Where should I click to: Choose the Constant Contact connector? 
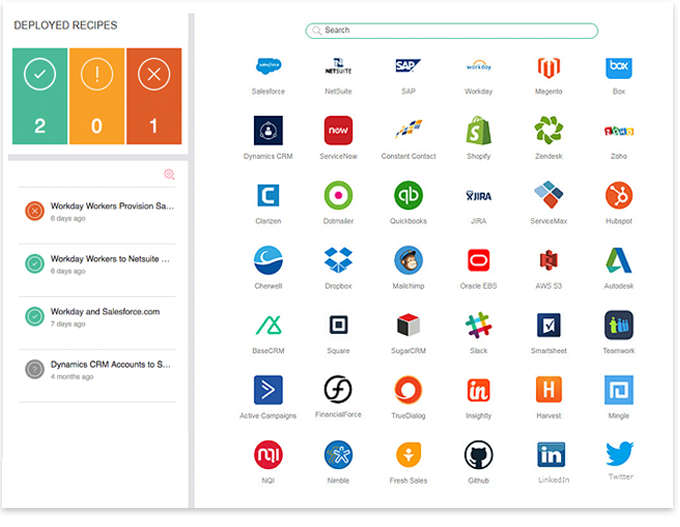(x=408, y=129)
